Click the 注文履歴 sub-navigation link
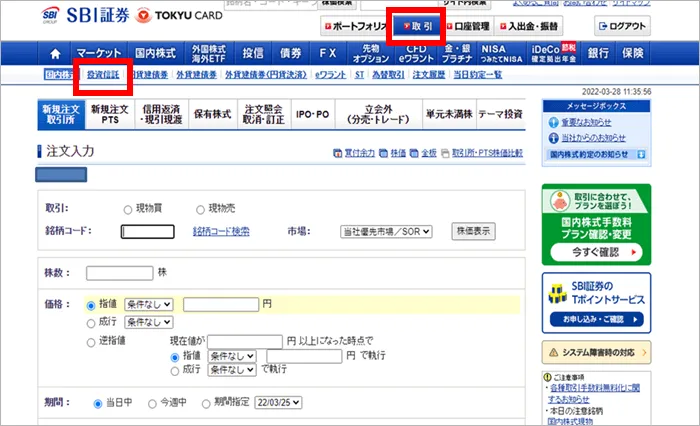 [x=429, y=75]
